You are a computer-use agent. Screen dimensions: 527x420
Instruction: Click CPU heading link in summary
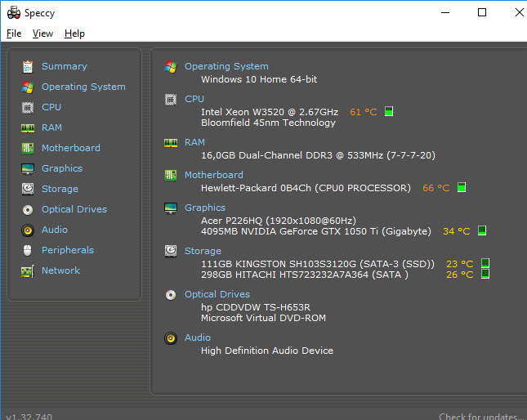194,99
